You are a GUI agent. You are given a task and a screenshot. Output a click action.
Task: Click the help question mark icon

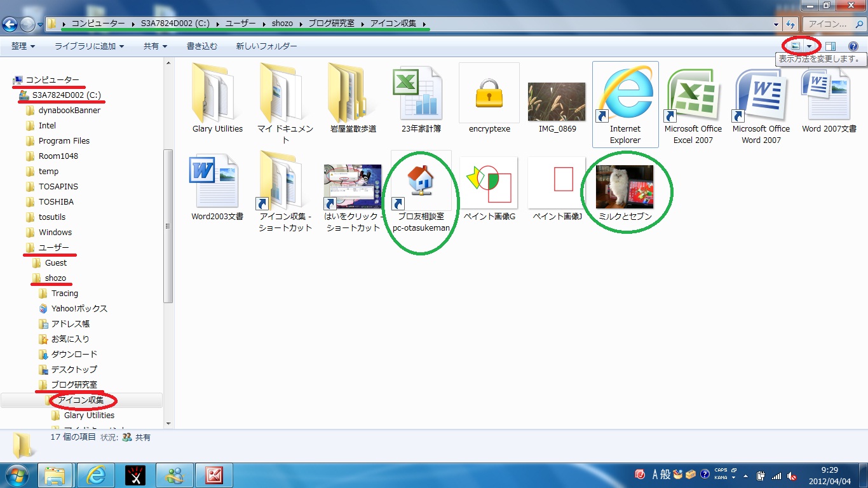click(x=853, y=46)
